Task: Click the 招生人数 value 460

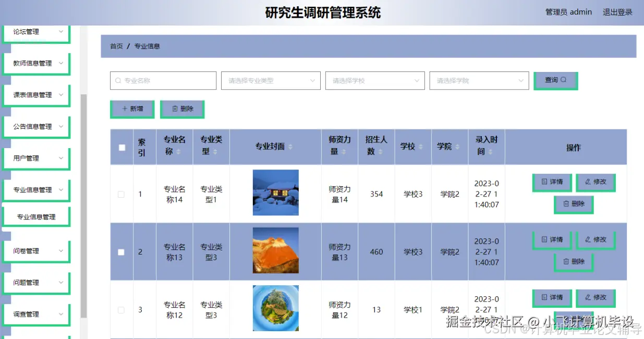Action: click(x=376, y=252)
